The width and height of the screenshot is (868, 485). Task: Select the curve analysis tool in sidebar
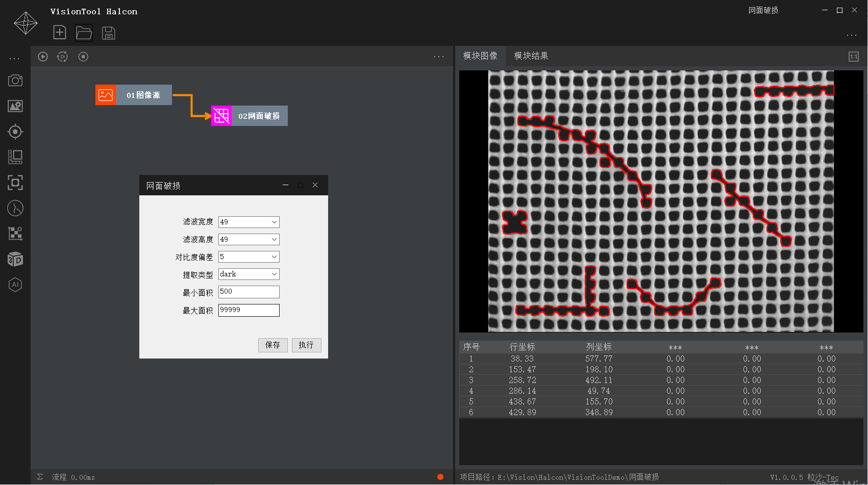pos(15,208)
